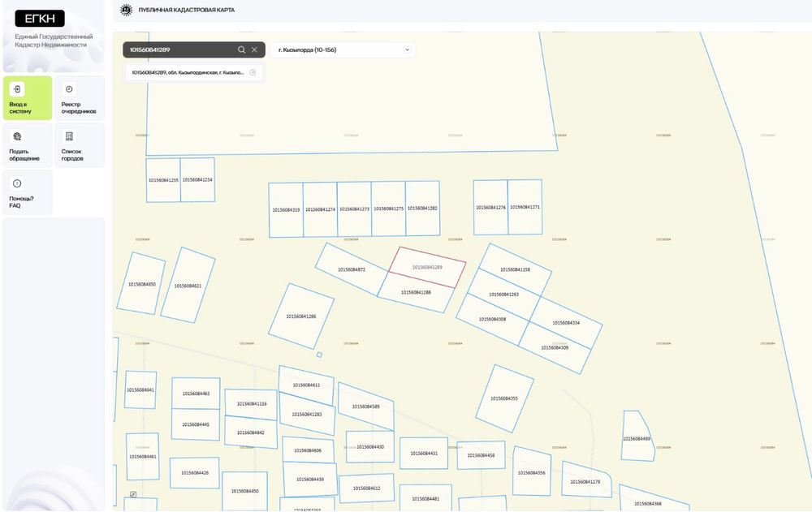Select parcel 10156084431
This screenshot has height=512, width=812.
point(424,454)
